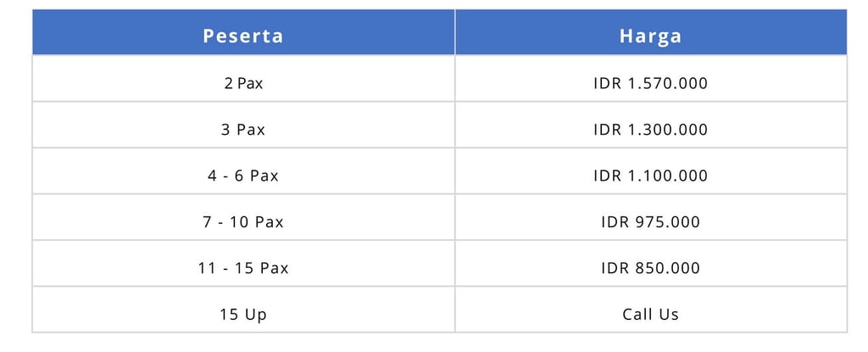
Task: Click the IDR 850.000 price
Action: click(650, 268)
